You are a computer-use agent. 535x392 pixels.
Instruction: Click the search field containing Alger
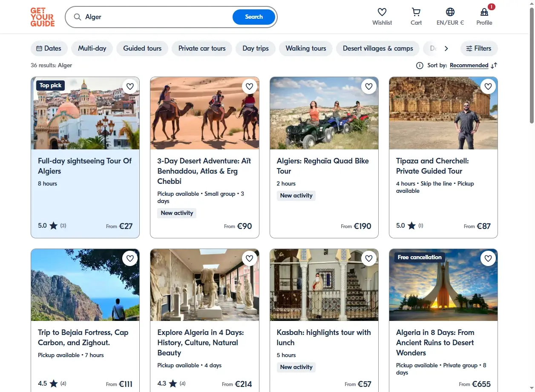[158, 17]
